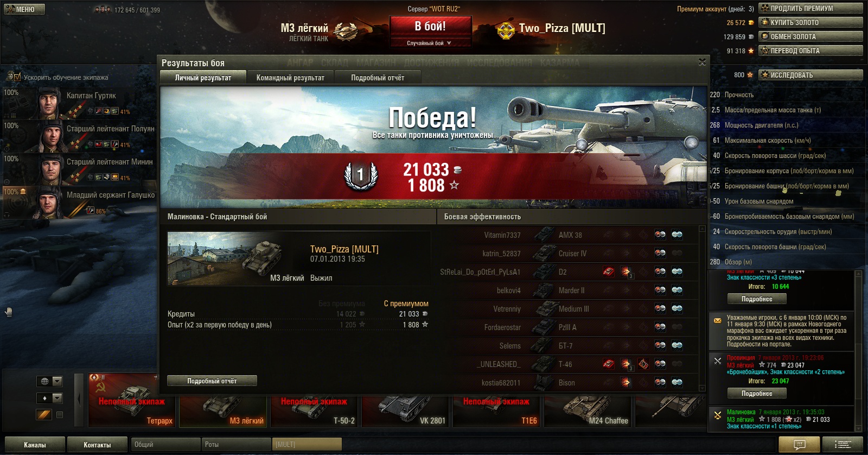Image resolution: width=868 pixels, height=455 pixels.
Task: Select the crew insignia ribbon icon
Action: point(44,414)
